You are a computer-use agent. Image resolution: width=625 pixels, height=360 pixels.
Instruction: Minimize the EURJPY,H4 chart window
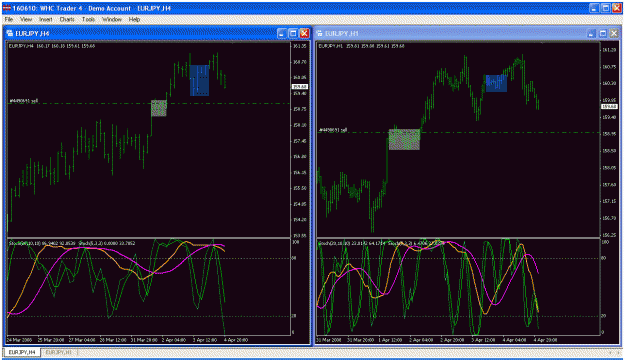[282, 33]
